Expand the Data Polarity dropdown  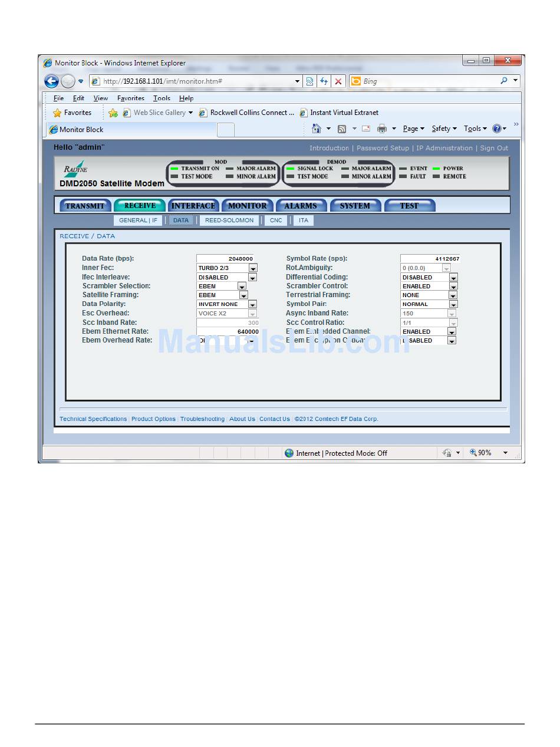pyautogui.click(x=252, y=304)
